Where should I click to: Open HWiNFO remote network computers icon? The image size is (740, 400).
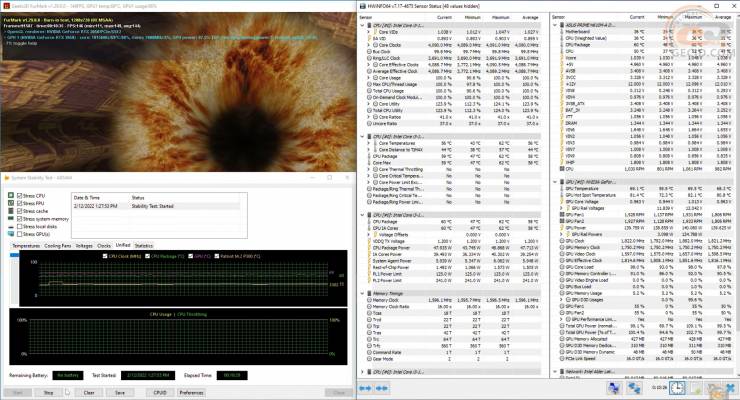click(x=614, y=388)
